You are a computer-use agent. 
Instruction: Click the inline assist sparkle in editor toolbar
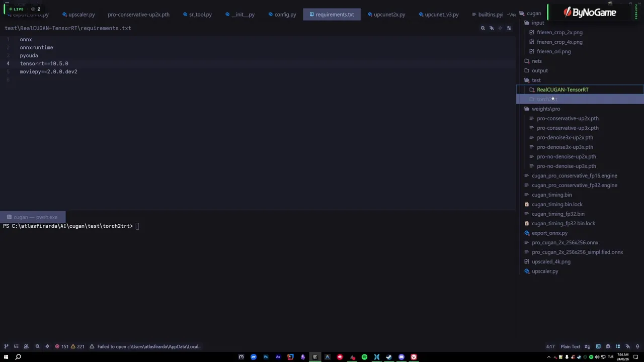(x=492, y=28)
